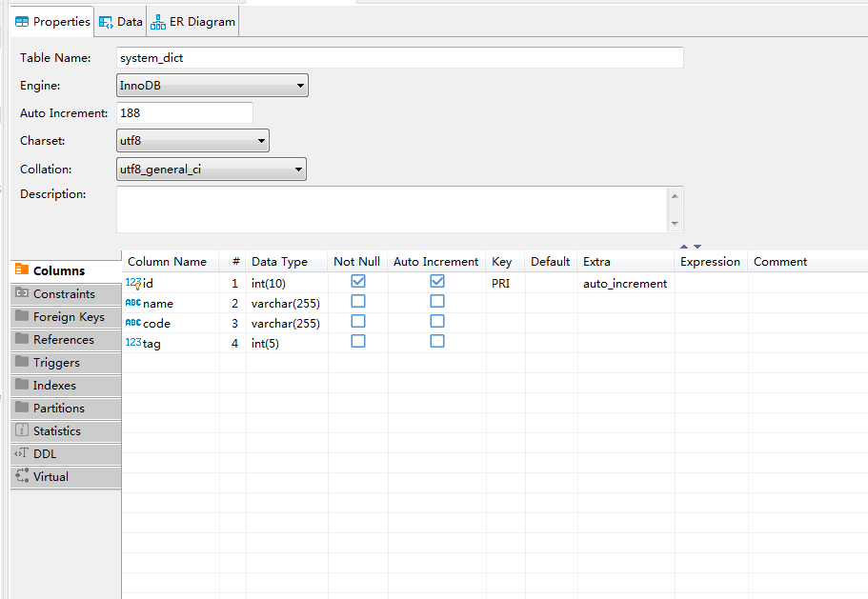Open the ER Diagram tab

192,20
